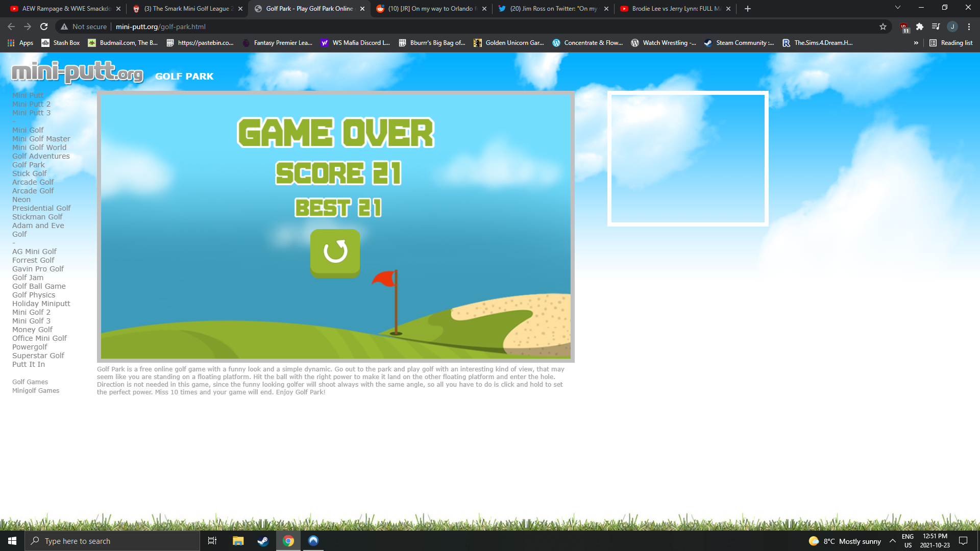This screenshot has height=551, width=980.
Task: Show hidden system tray icons
Action: point(892,541)
